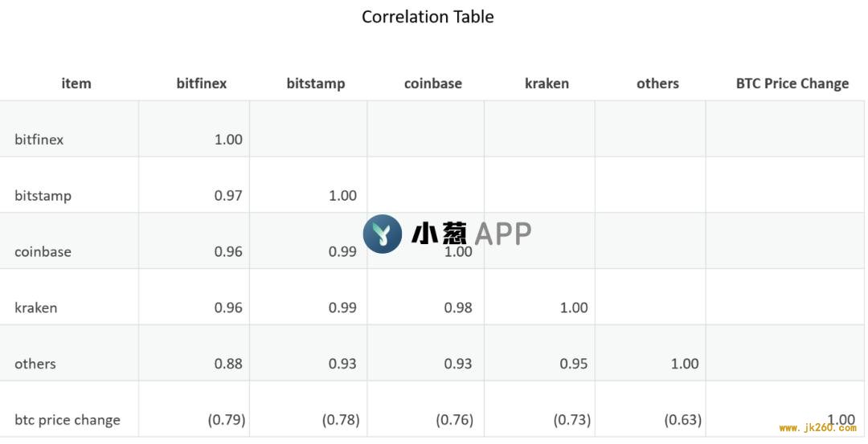
Task: Click the bitstamp row label
Action: point(43,196)
